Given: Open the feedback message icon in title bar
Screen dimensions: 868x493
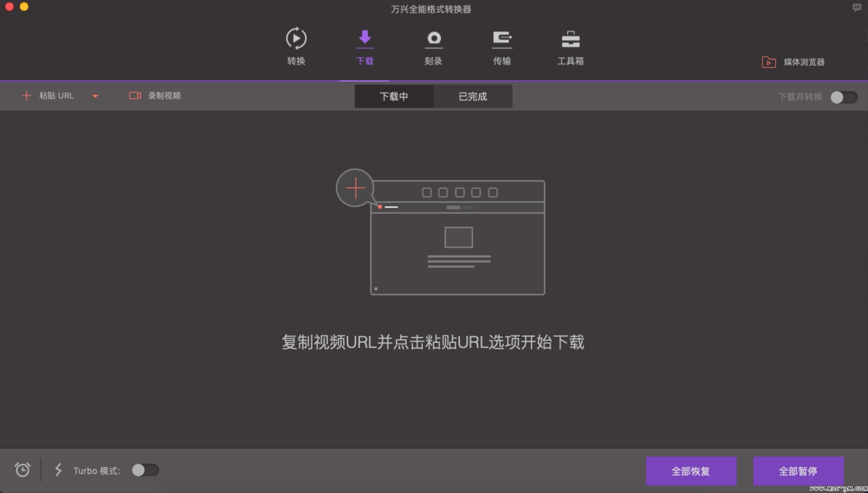Looking at the screenshot, I should click(x=857, y=7).
